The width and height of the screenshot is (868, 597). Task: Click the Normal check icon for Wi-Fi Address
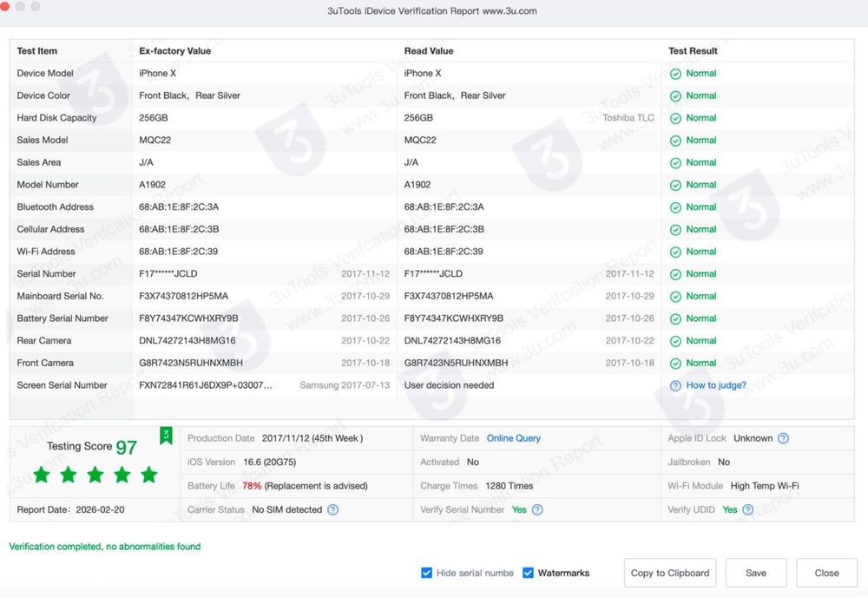(675, 252)
